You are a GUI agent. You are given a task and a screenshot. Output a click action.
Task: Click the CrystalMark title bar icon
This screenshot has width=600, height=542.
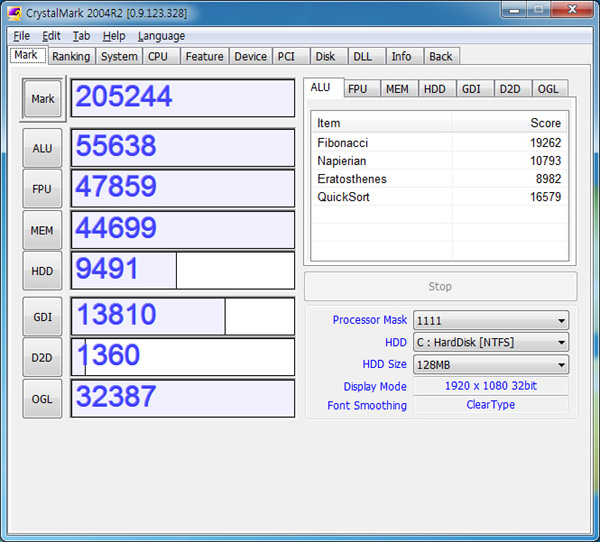coord(15,13)
